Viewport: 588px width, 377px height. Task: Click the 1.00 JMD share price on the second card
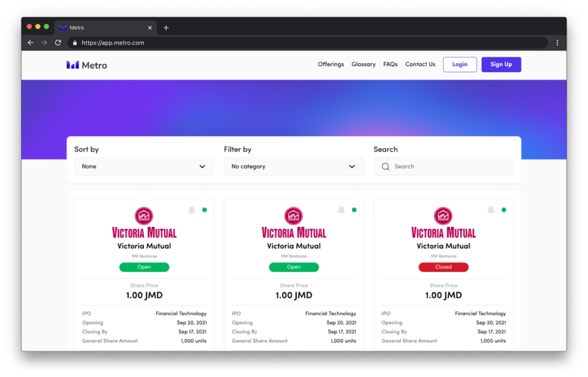pyautogui.click(x=293, y=296)
